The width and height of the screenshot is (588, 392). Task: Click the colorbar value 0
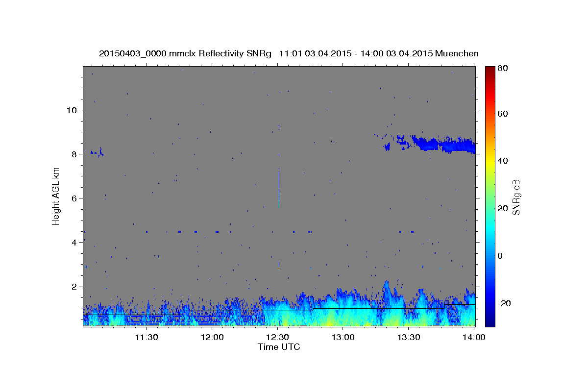[x=500, y=256]
